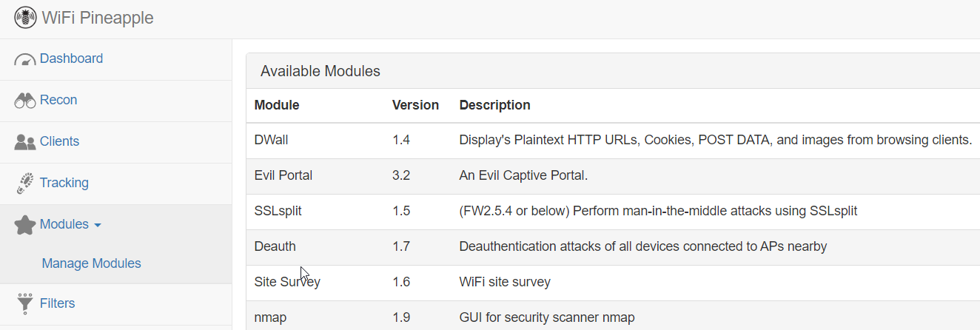This screenshot has width=980, height=330.
Task: Collapse the Modules dropdown caret
Action: (98, 225)
